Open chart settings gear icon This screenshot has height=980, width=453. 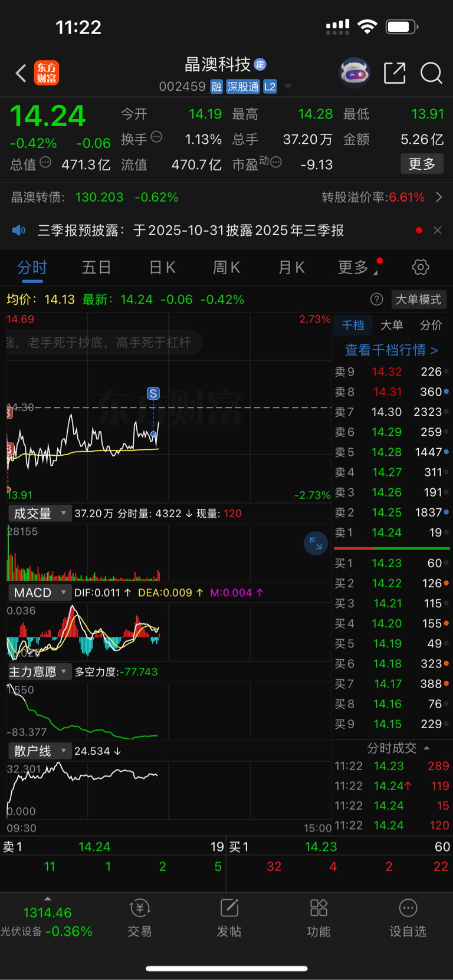coord(421,267)
